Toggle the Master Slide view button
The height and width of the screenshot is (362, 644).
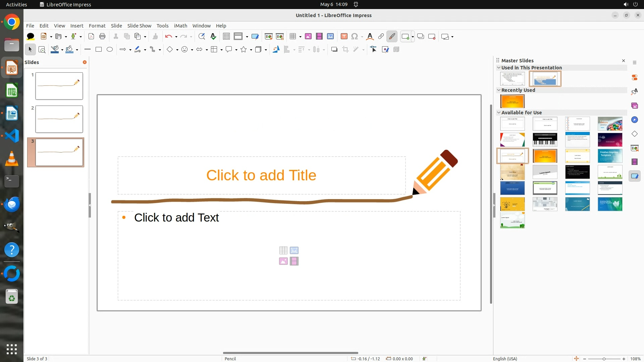pos(255,37)
